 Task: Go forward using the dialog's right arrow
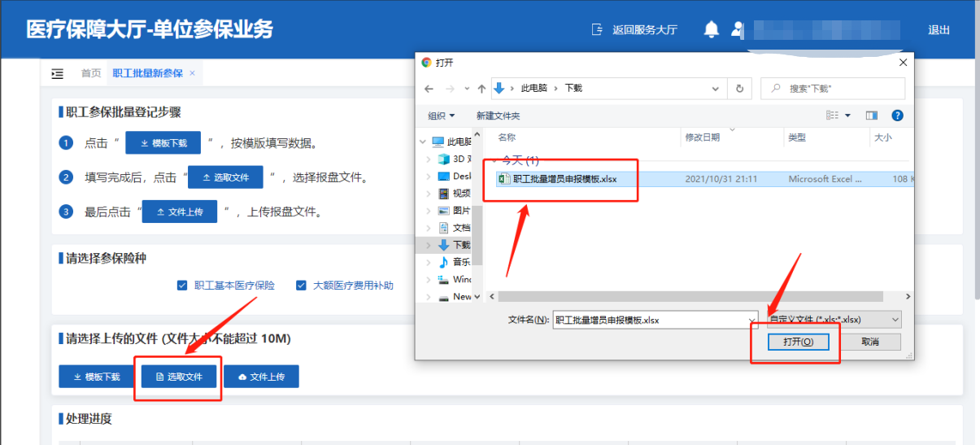pyautogui.click(x=449, y=88)
